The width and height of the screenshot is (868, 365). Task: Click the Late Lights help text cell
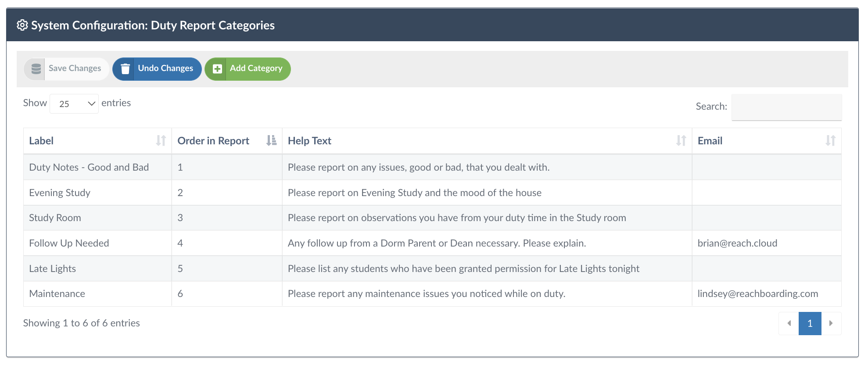click(463, 269)
